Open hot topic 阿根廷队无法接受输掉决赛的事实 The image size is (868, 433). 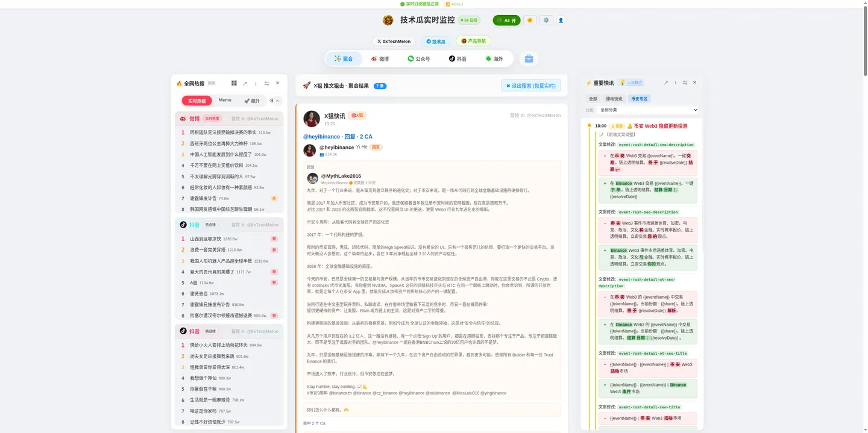coord(223,132)
